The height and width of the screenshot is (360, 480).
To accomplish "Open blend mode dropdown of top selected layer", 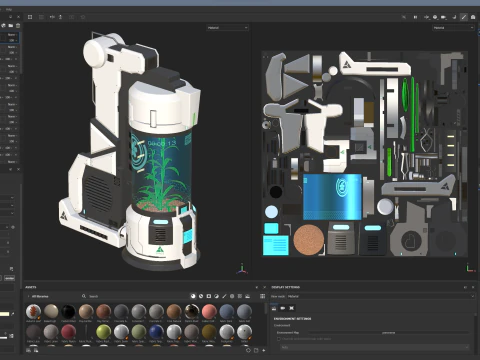I will 12,34.
